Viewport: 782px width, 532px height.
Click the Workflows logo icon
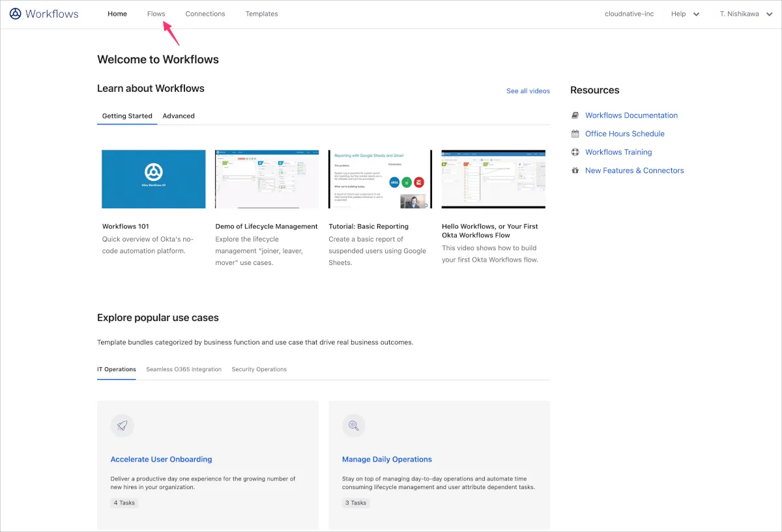[x=15, y=14]
